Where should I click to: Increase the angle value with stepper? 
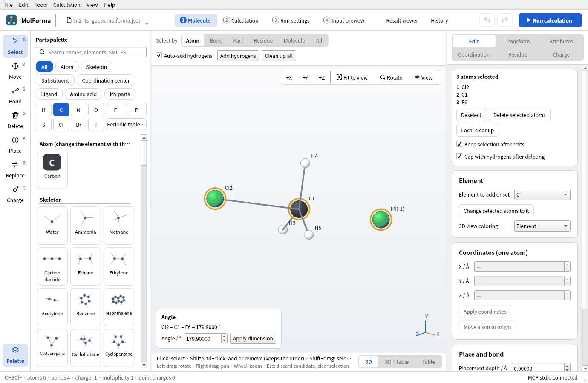(x=225, y=336)
